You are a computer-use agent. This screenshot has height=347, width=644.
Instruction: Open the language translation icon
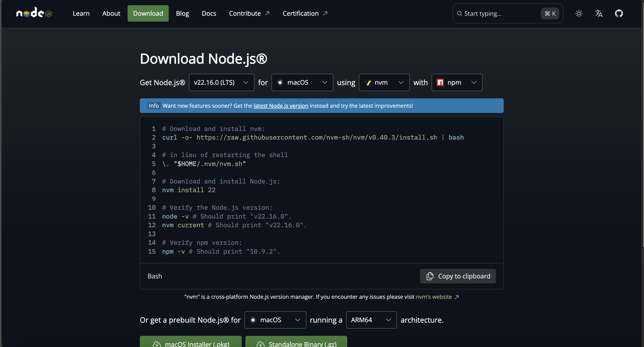599,13
